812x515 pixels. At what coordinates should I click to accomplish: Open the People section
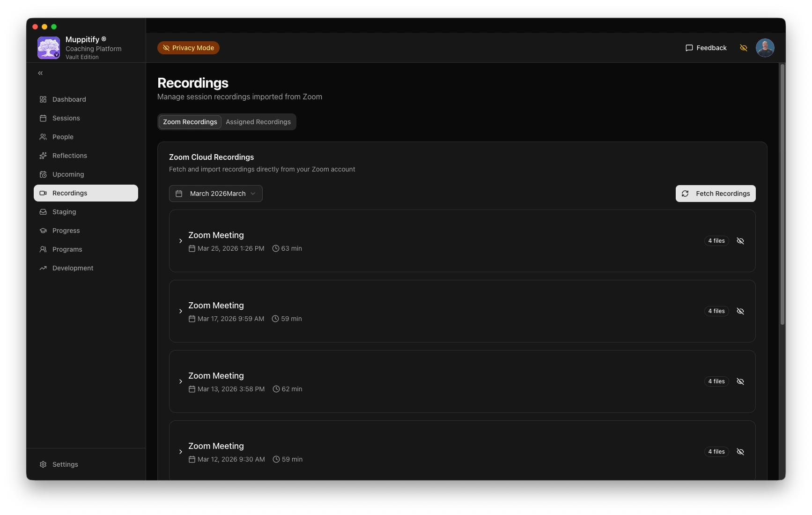coord(63,137)
